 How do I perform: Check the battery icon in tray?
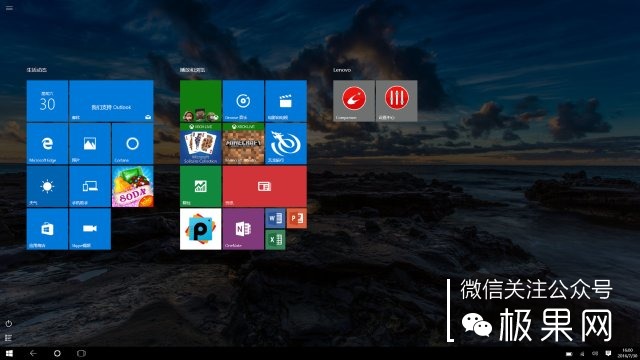[x=569, y=354]
